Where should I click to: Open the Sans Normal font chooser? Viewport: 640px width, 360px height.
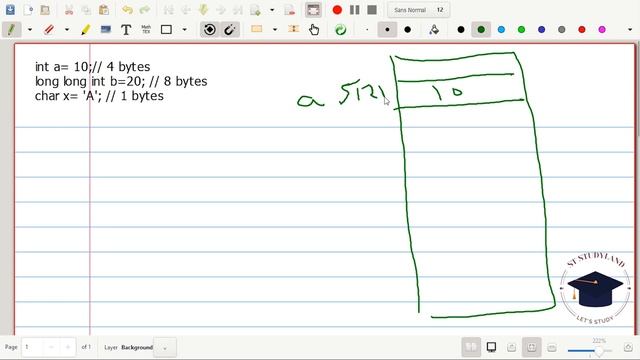click(x=419, y=10)
